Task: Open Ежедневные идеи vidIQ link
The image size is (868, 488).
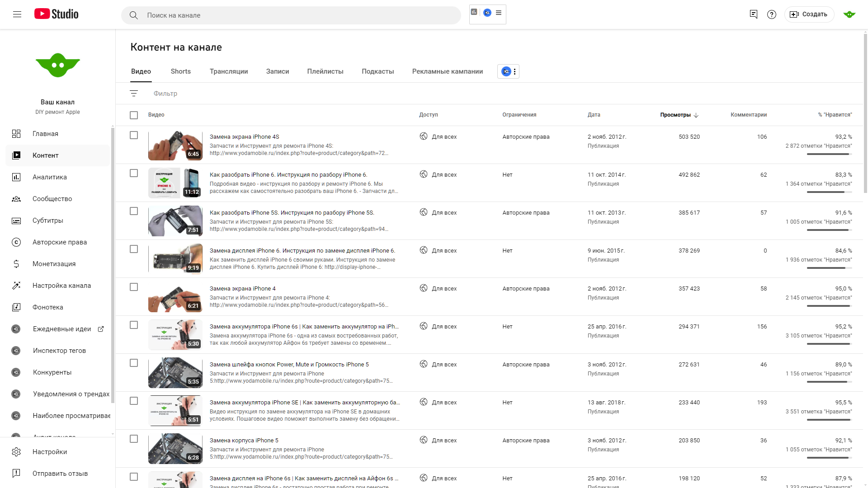Action: pyautogui.click(x=58, y=329)
